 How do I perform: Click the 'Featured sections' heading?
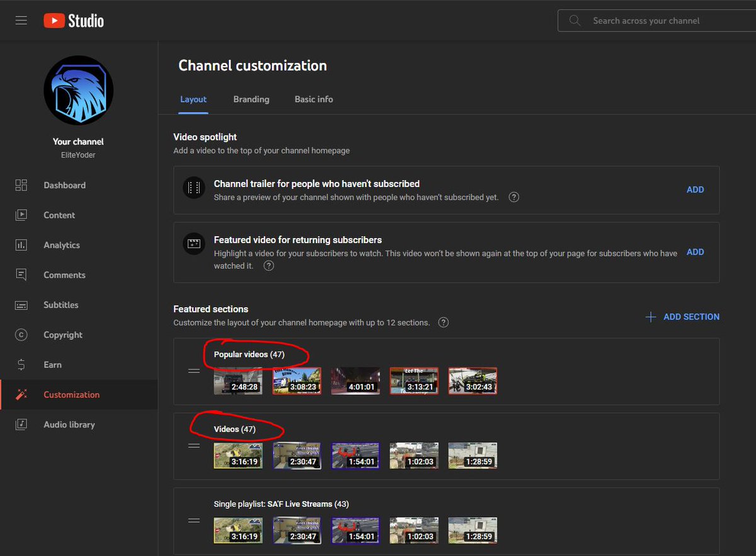[211, 309]
